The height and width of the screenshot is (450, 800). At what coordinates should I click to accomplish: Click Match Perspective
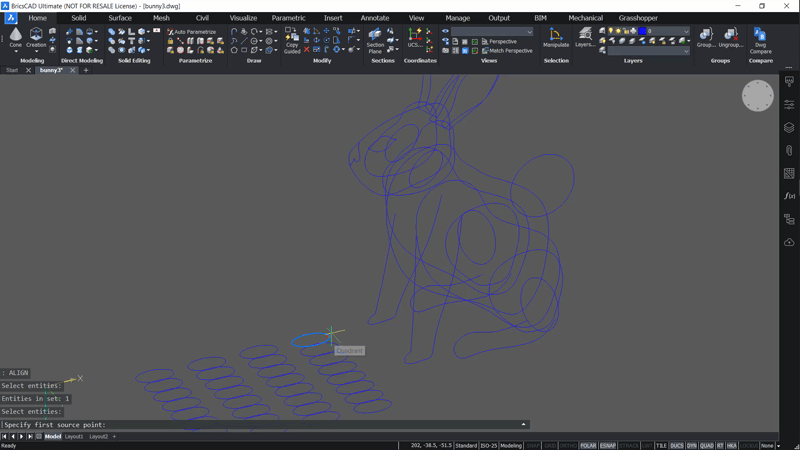pyautogui.click(x=507, y=51)
